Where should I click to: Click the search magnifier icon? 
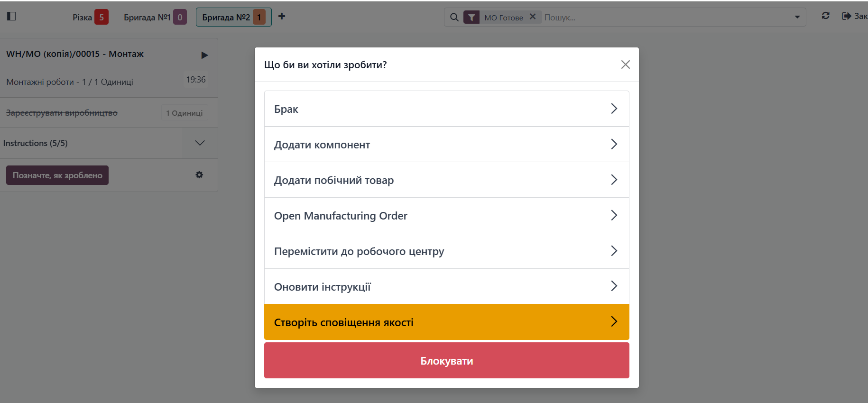(454, 18)
